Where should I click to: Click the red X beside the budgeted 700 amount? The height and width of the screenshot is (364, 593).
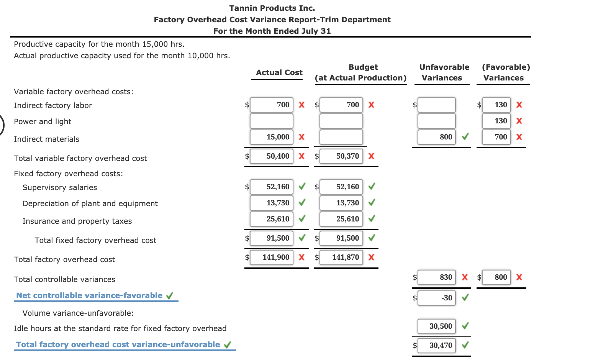pos(371,105)
